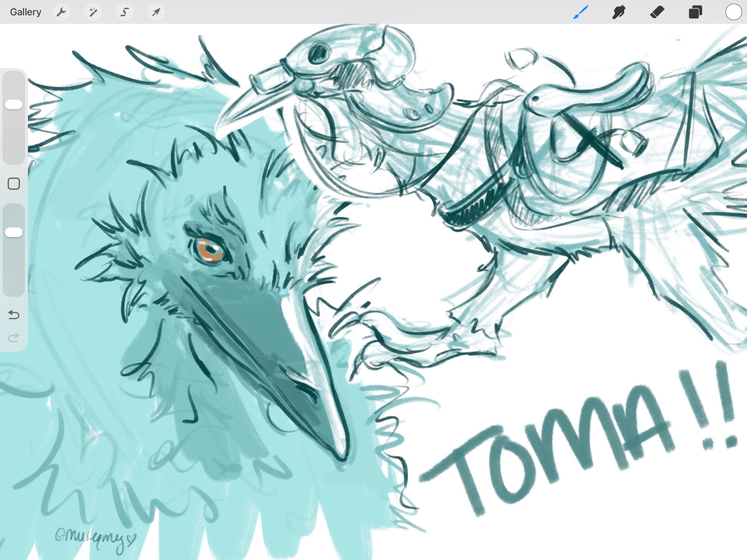Viewport: 747px width, 560px height.
Task: Open the Actions wrench menu
Action: pos(61,12)
